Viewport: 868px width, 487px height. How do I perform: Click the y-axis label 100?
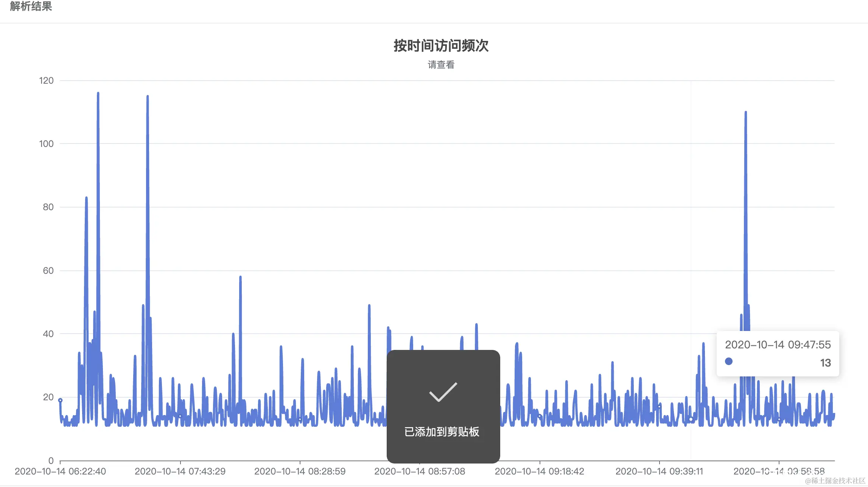pos(46,144)
